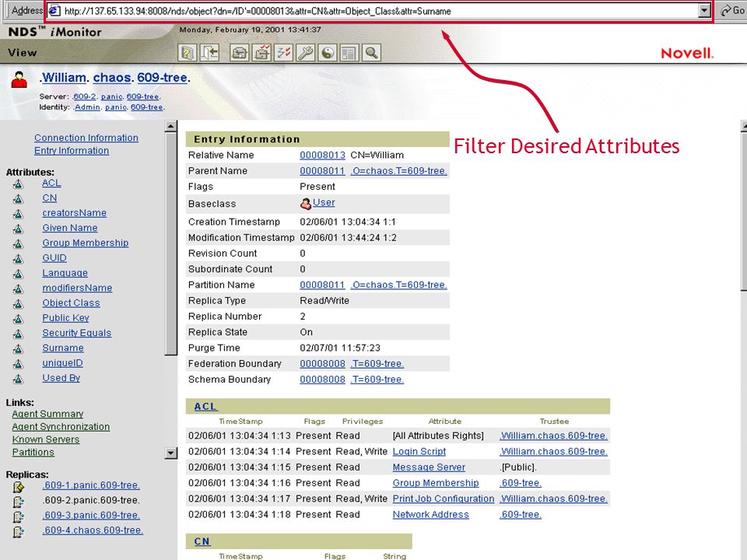Open the Network Address attribute link
The width and height of the screenshot is (747, 560).
pyautogui.click(x=430, y=514)
